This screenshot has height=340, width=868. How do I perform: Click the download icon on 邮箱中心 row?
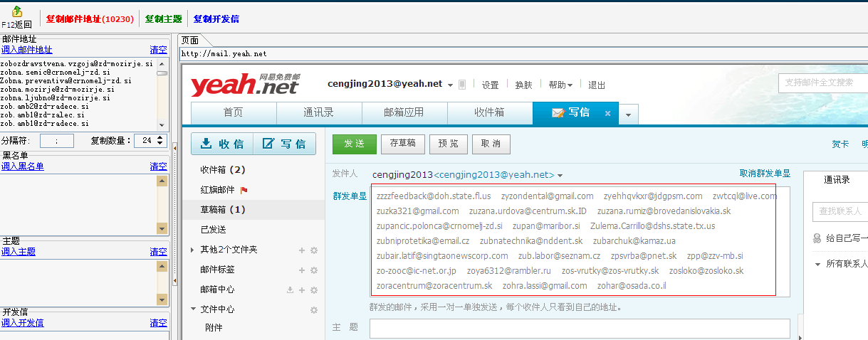(290, 290)
